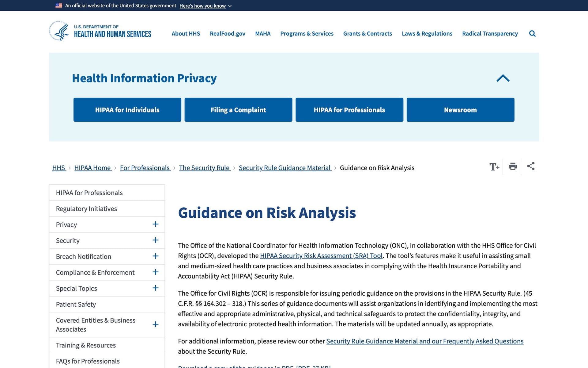588x368 pixels.
Task: Print the current page
Action: pos(512,167)
